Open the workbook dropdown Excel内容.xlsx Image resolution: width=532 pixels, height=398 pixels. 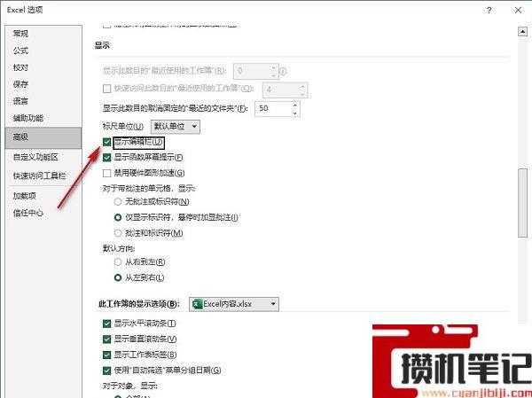234,304
